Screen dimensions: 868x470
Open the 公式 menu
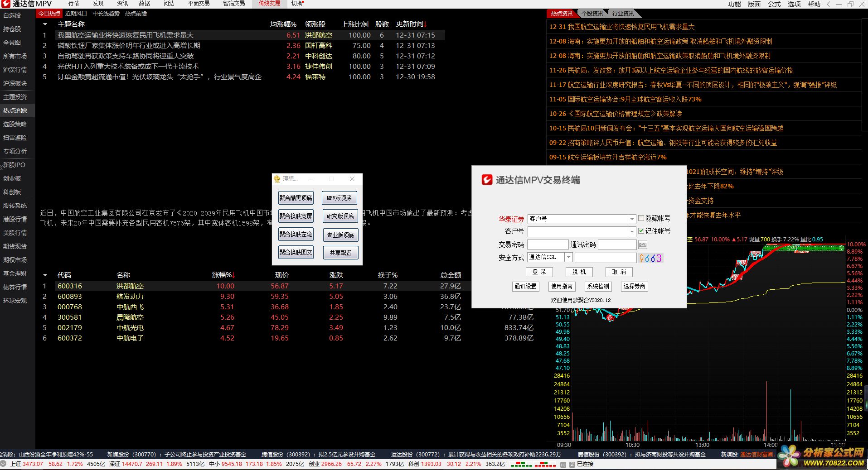(x=774, y=4)
